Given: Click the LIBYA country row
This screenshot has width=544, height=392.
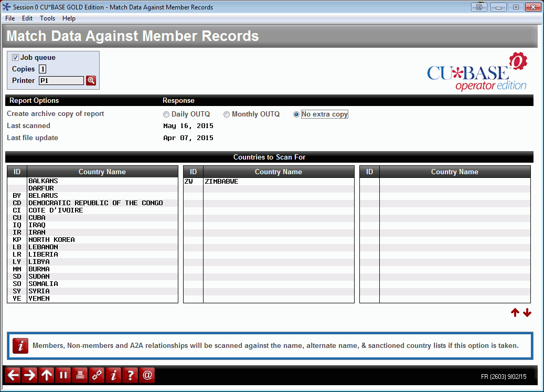Looking at the screenshot, I should (x=93, y=261).
